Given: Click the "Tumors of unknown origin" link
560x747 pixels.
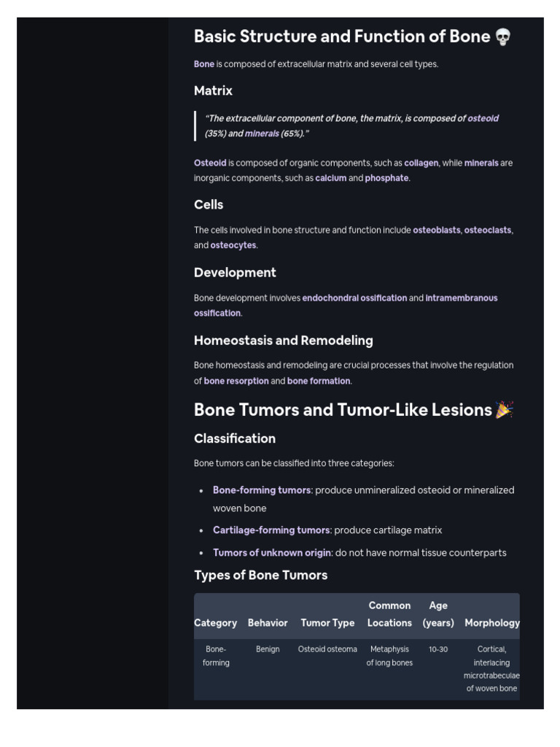Looking at the screenshot, I should [x=272, y=553].
